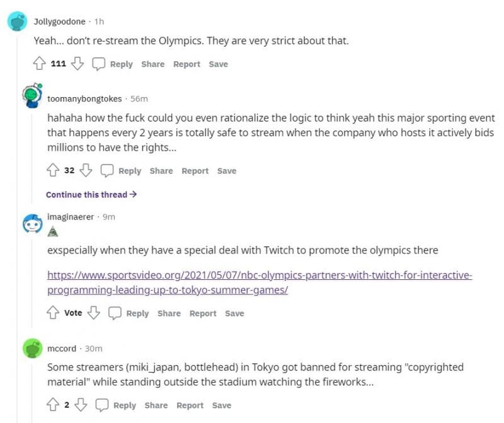This screenshot has width=504, height=423.
Task: Open Jollygoodone's avatar profile
Action: pyautogui.click(x=17, y=22)
